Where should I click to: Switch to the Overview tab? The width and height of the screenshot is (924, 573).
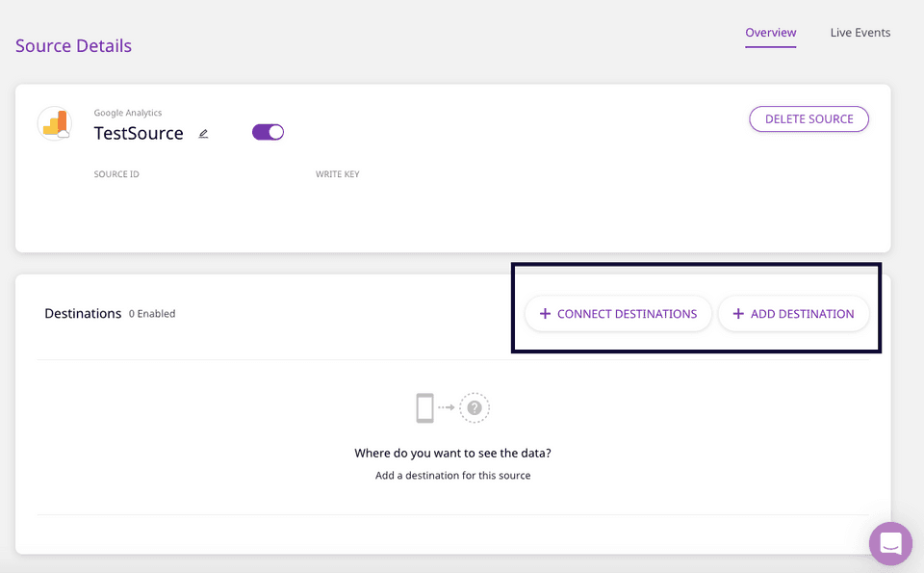770,33
